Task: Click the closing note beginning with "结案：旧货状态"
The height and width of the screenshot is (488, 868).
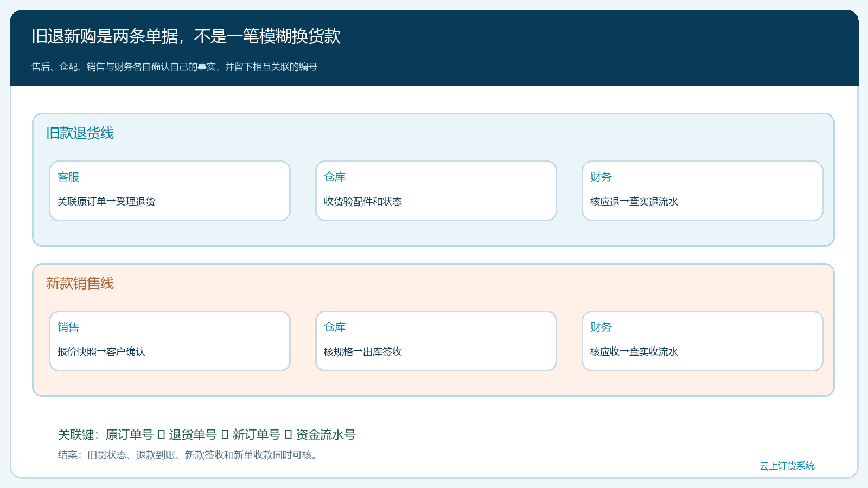Action: [x=188, y=455]
